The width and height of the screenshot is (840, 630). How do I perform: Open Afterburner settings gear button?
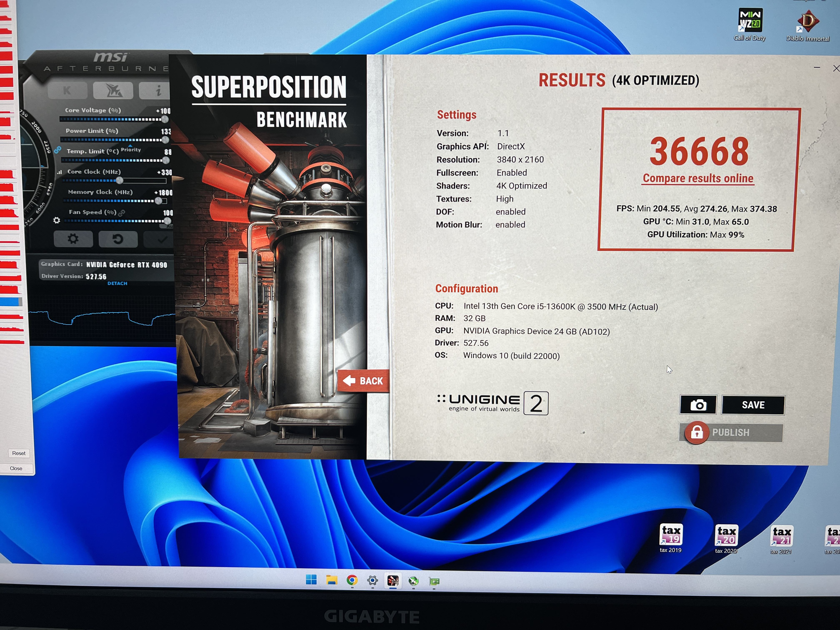pos(73,239)
